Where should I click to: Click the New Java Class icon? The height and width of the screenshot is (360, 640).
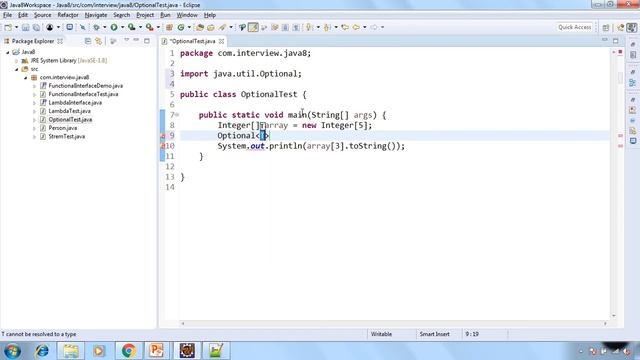pyautogui.click(x=181, y=27)
